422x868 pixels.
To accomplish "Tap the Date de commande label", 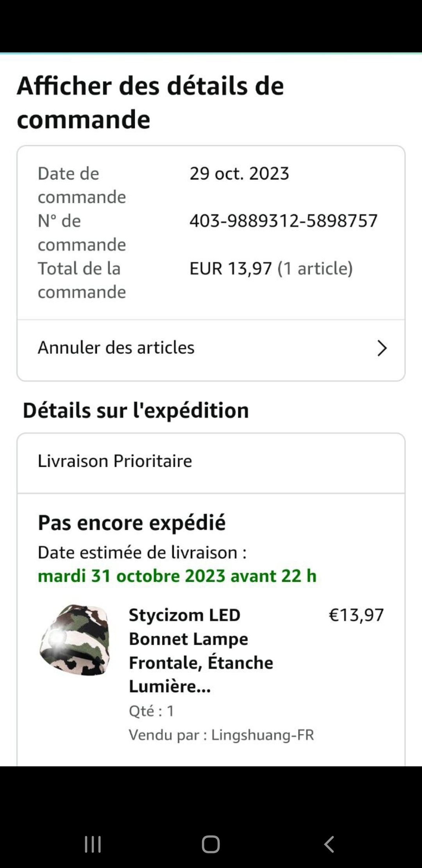I will pyautogui.click(x=82, y=185).
